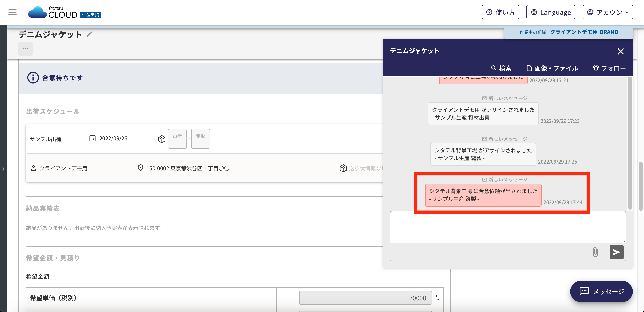Image resolution: width=644 pixels, height=312 pixels.
Task: Click the 納品実績表 section heading
Action: (43, 208)
